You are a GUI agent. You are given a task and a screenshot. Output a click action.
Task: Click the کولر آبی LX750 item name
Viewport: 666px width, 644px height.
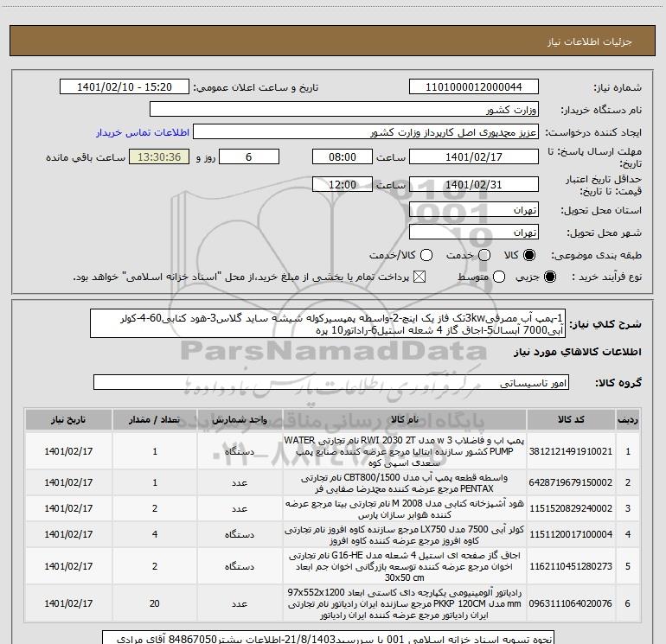click(405, 534)
